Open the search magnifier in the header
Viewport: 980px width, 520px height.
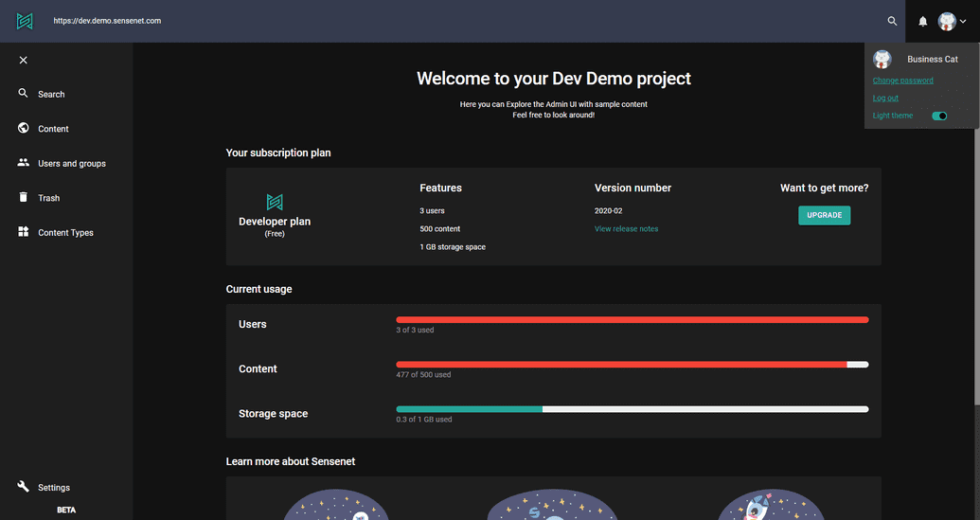[892, 21]
